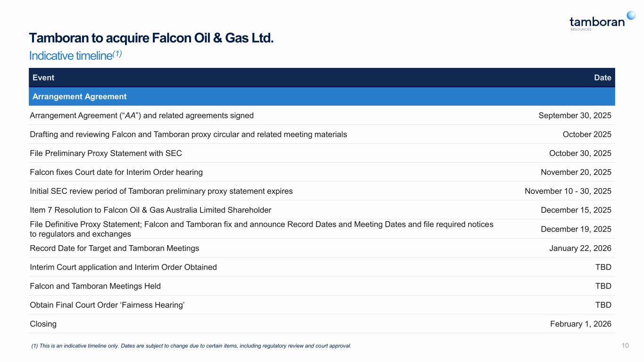
Task: Click the slide title about Falcon acquisition
Action: 151,38
